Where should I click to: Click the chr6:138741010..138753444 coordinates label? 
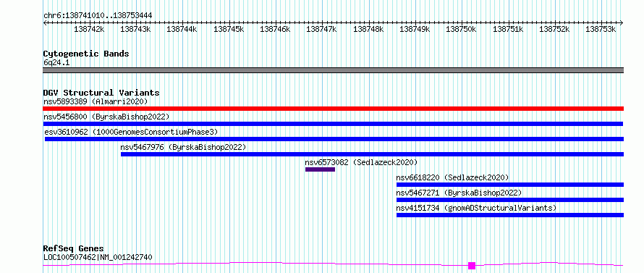point(98,16)
